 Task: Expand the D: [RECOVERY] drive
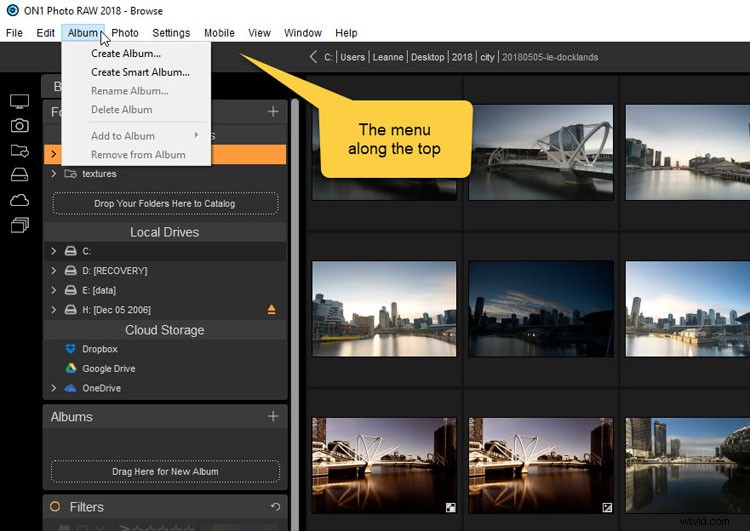click(x=54, y=270)
